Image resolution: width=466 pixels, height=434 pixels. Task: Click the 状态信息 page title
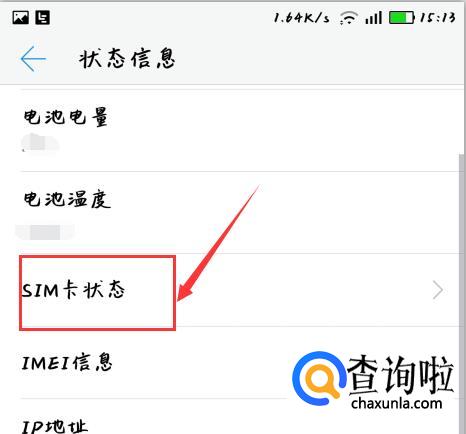tap(127, 59)
